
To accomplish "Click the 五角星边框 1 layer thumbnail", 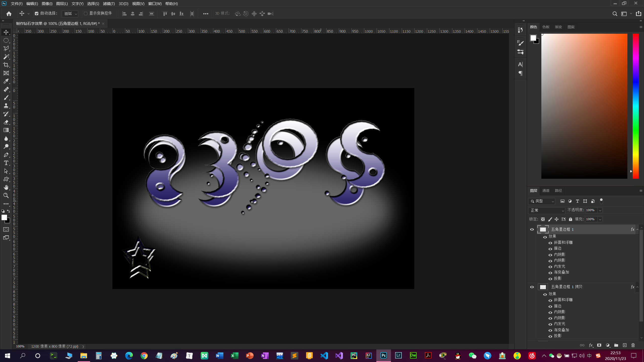I will tap(543, 229).
